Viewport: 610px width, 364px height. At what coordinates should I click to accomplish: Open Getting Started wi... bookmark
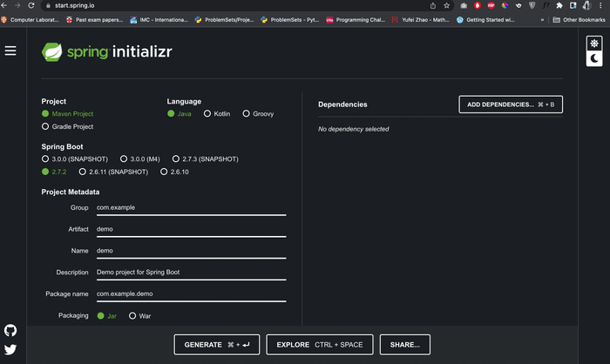coord(485,19)
